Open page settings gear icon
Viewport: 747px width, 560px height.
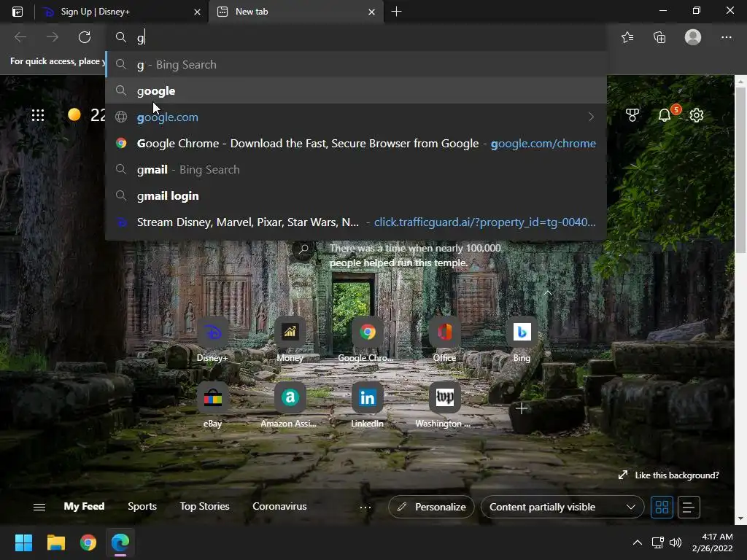pos(697,114)
